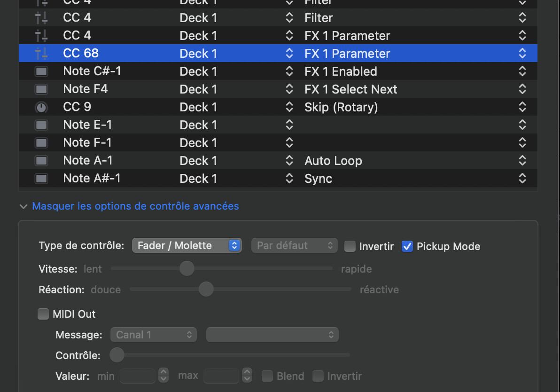Click the Vitesse slider handle
Screen dimensions: 560x392
coord(187,268)
